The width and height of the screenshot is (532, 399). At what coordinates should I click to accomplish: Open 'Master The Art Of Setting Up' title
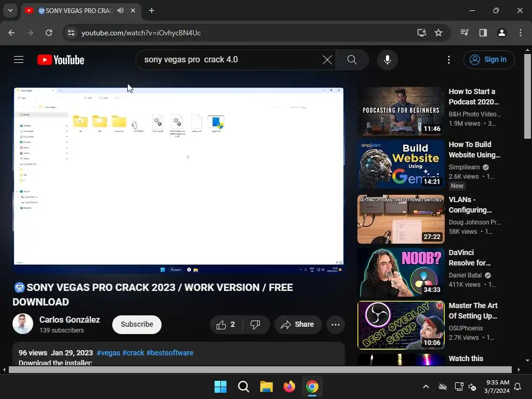pyautogui.click(x=473, y=311)
